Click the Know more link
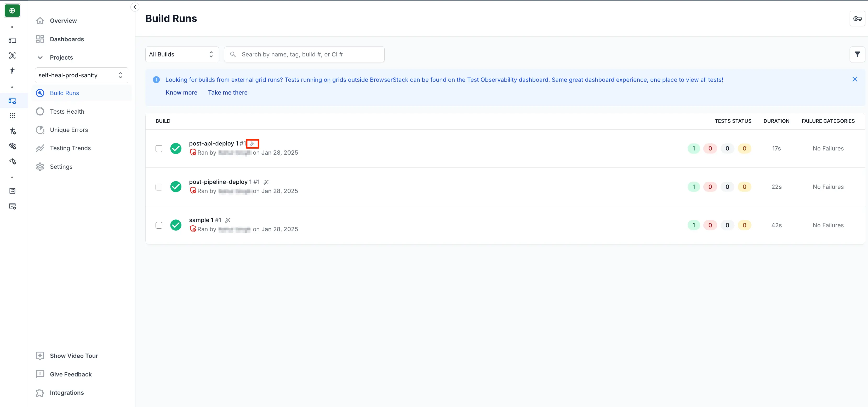868x407 pixels. [181, 92]
